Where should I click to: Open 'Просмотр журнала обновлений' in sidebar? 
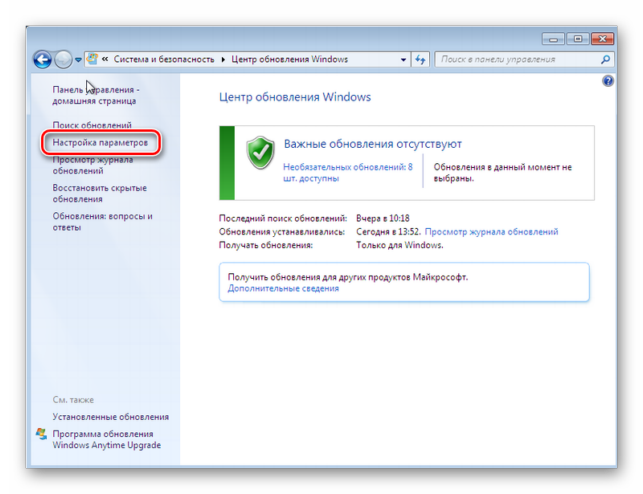pos(93,165)
